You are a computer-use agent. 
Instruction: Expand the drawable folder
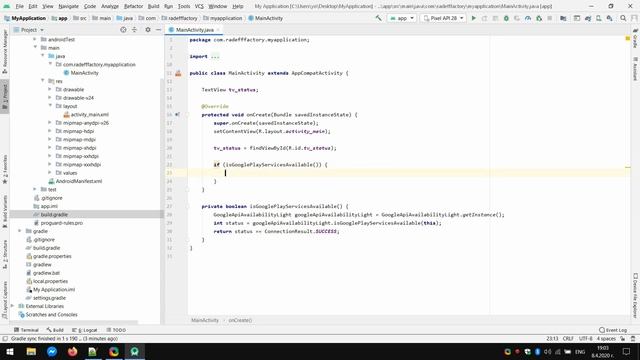50,89
